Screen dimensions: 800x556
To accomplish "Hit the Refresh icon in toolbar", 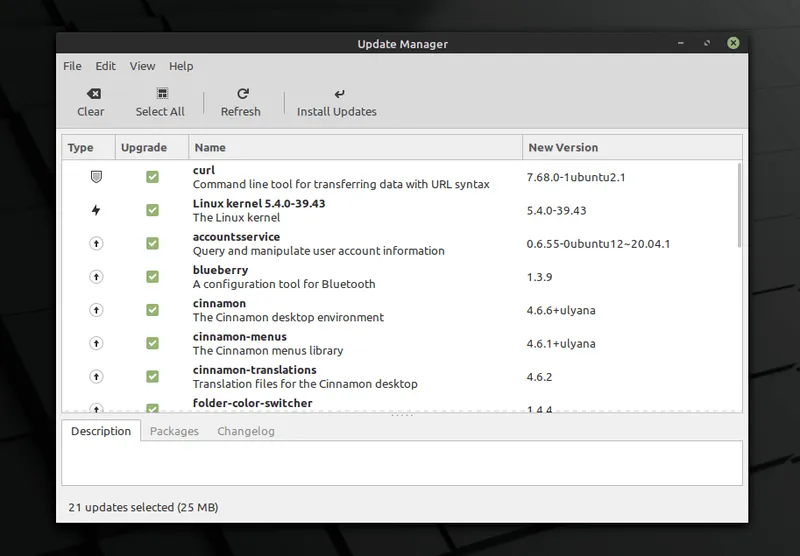I will point(241,94).
